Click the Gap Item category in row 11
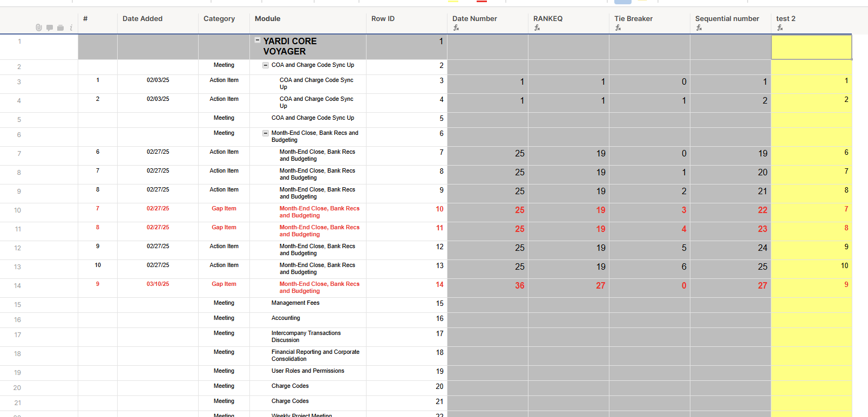Screen dimensions: 868x417 (x=224, y=227)
